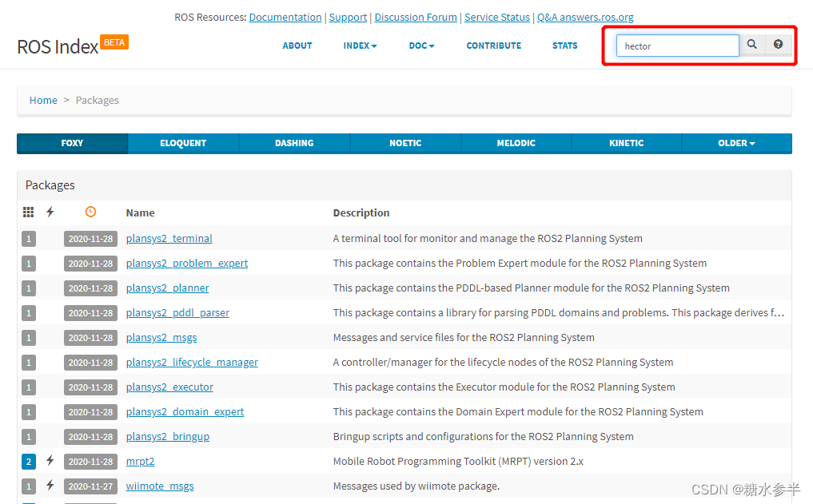Screen dimensions: 813x504
Task: Open the plansys2_terminal package
Action: 169,238
